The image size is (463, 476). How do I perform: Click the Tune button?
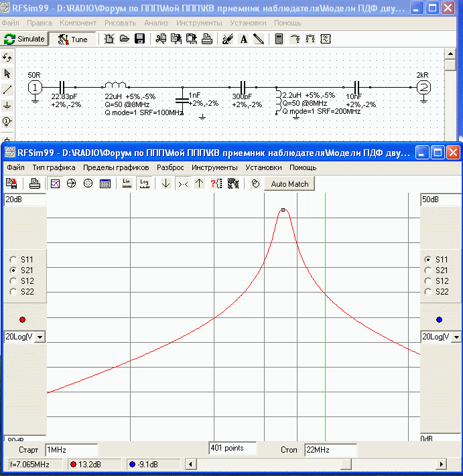point(72,39)
